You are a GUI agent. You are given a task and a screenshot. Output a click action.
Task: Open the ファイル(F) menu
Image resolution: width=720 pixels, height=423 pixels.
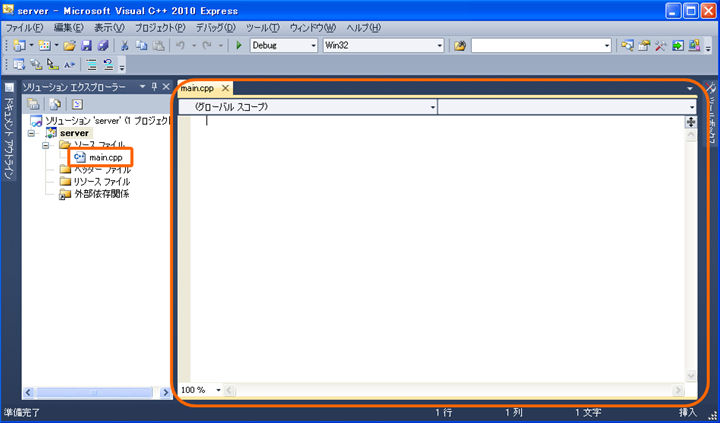coord(24,28)
